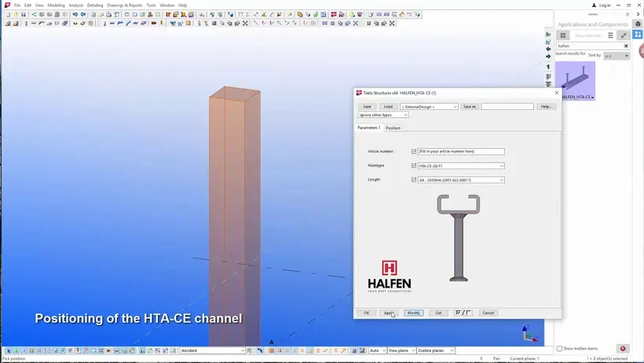Click the red X snap icon in the bottom toolbar
Screen dimensions: 644x363
coord(302,350)
